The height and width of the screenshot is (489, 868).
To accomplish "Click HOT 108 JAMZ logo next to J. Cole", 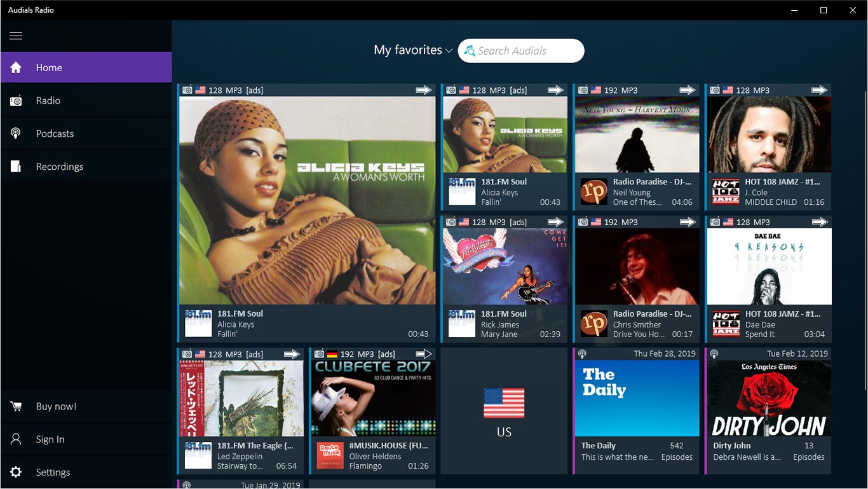I will 726,191.
